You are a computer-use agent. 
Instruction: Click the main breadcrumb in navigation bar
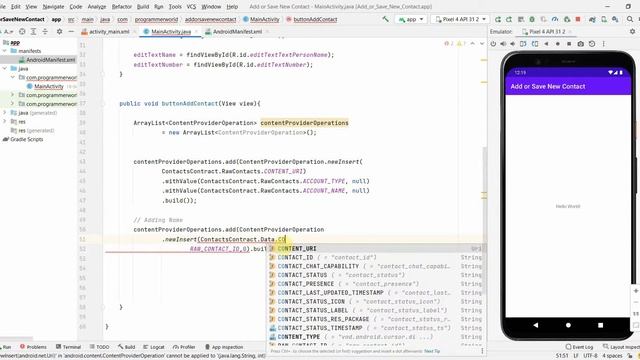click(x=87, y=19)
